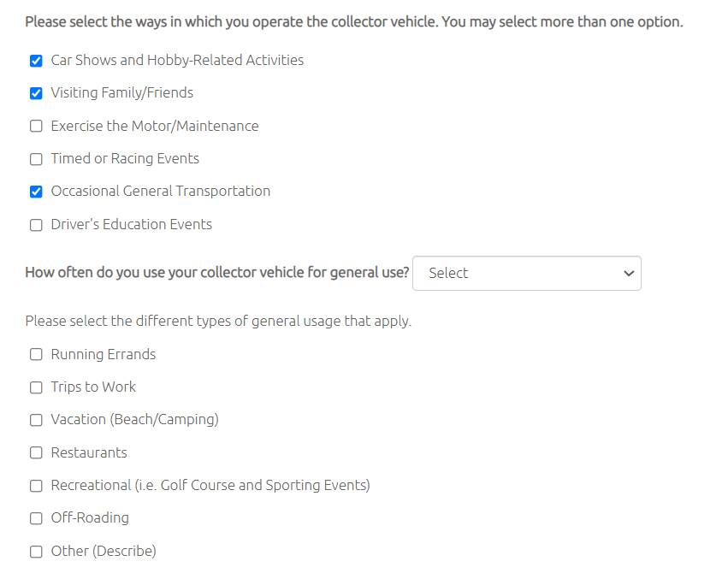Uncheck Occasional General Transportation

[36, 192]
